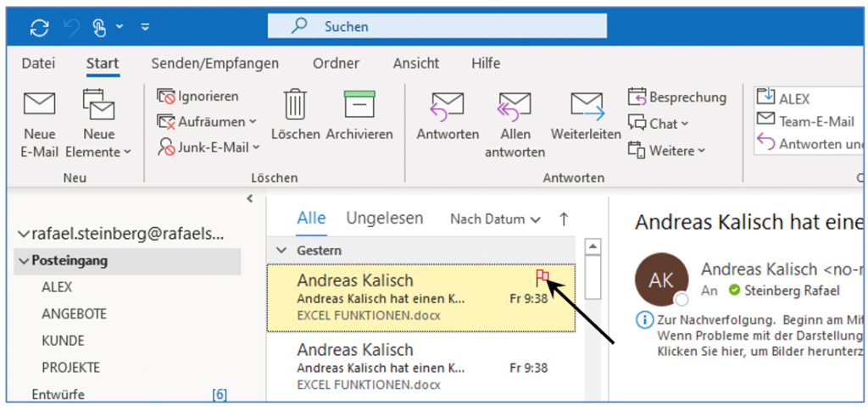This screenshot has width=868, height=410.
Task: Click "Klicken Sie hier, um Bilder herunterzuladen" line
Action: click(760, 352)
